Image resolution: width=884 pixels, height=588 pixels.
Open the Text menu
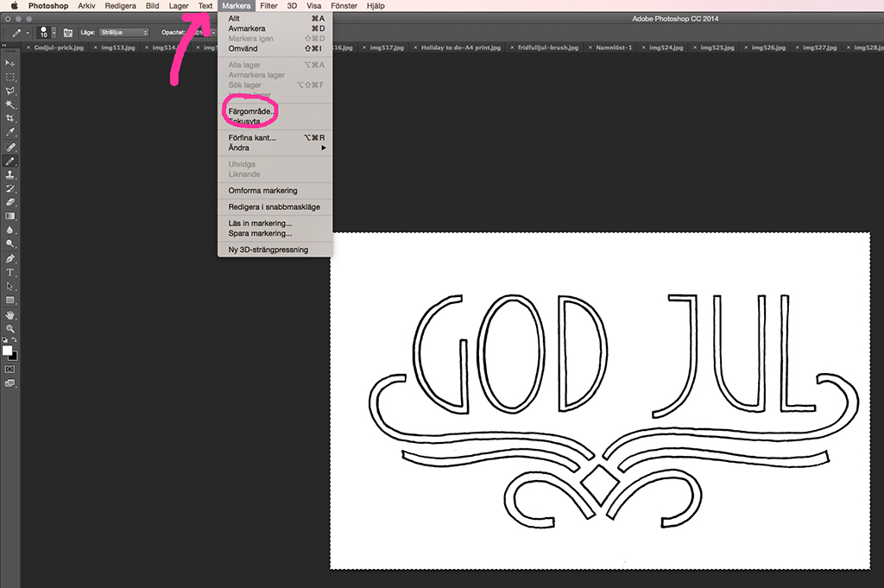point(205,6)
